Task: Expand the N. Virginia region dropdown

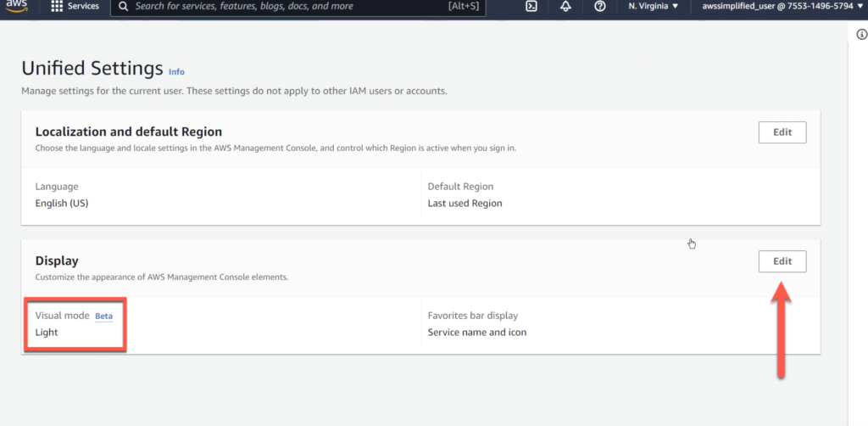Action: (653, 6)
